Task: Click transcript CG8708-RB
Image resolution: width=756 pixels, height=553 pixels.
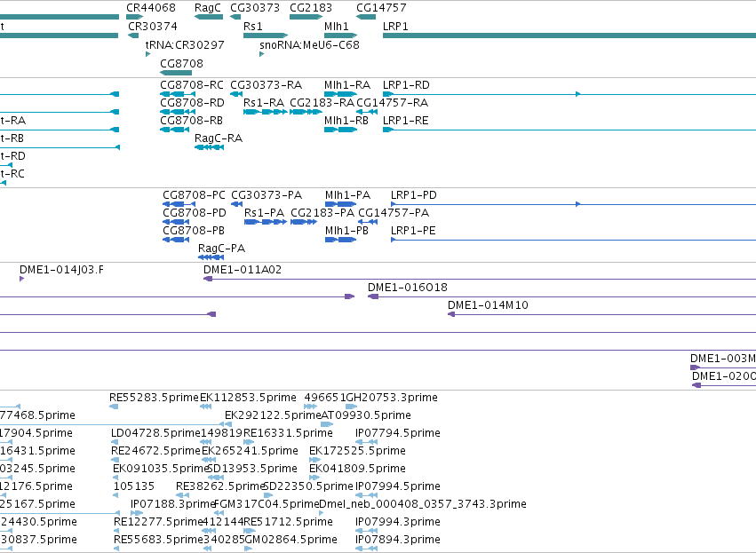Action: click(x=191, y=121)
